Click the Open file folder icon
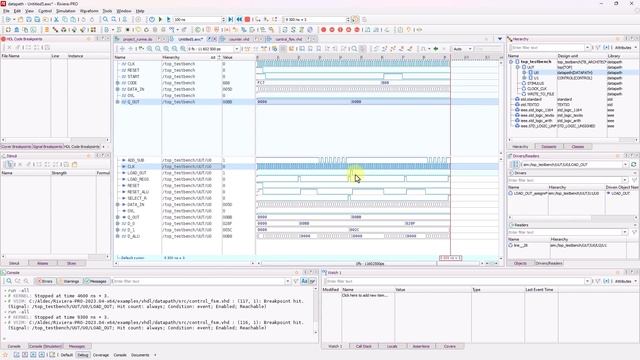This screenshot has height=360, width=640. pyautogui.click(x=20, y=20)
